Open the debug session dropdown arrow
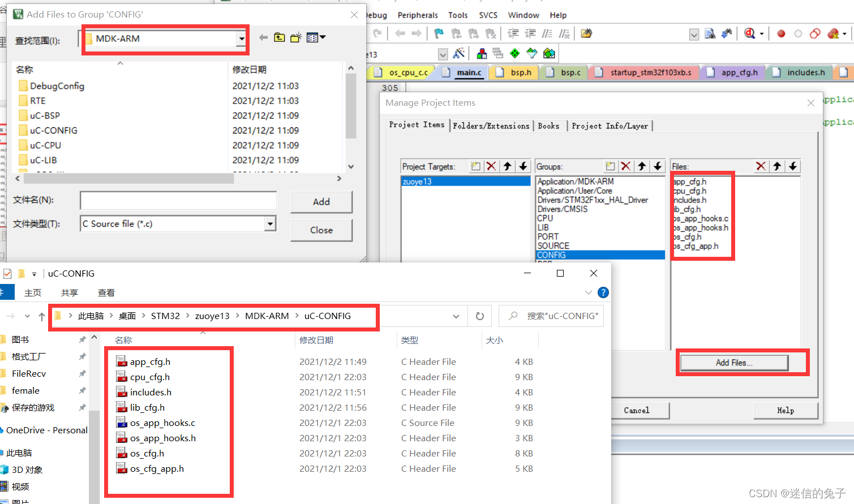The image size is (854, 504). click(x=762, y=34)
